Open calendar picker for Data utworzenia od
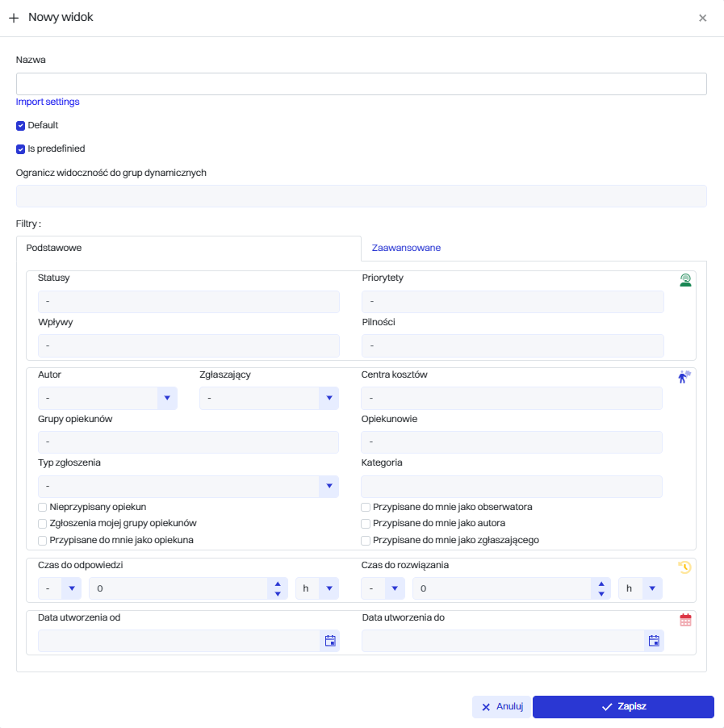Viewport: 724px width, 728px height. click(329, 641)
